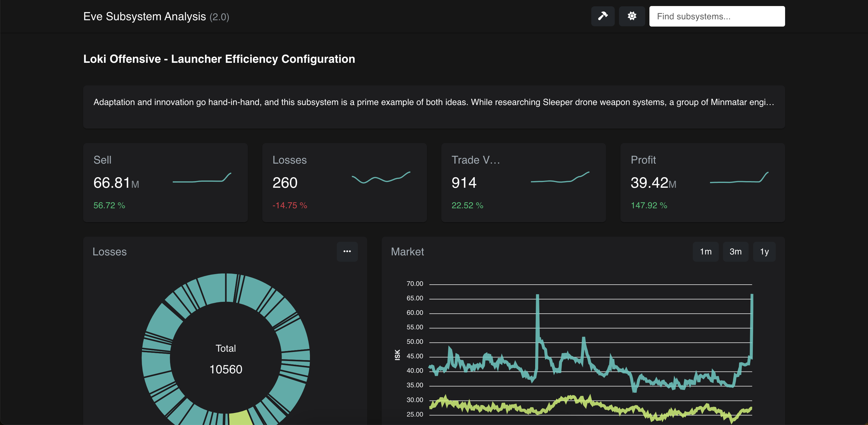Viewport: 868px width, 425px height.
Task: Select the 3m market range
Action: click(x=735, y=252)
